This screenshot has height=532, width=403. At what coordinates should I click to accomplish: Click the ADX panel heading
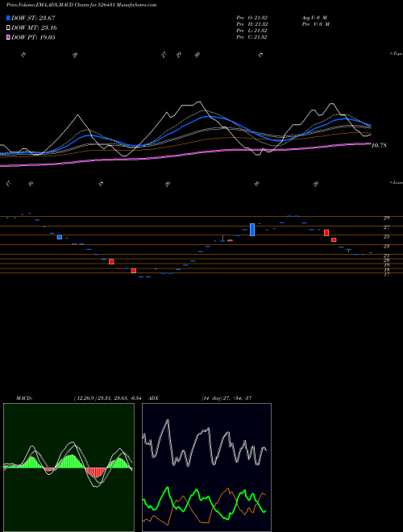(153, 398)
